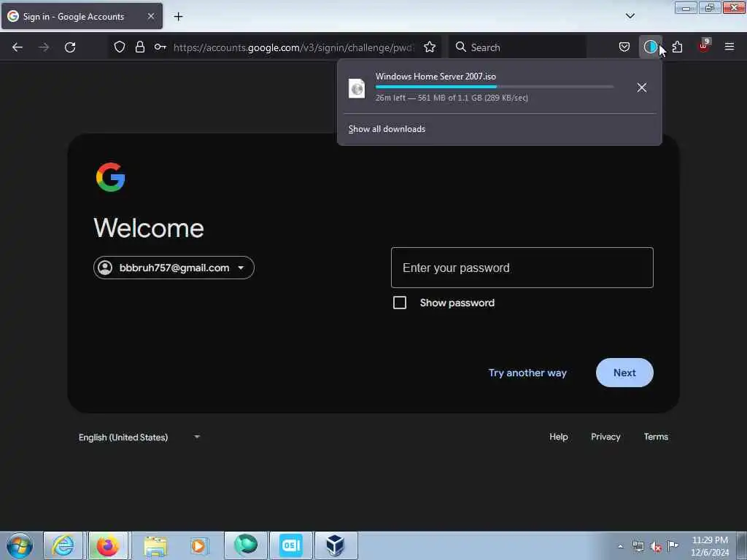List all tabs dropdown arrow
Viewport: 747px width, 560px height.
point(630,16)
